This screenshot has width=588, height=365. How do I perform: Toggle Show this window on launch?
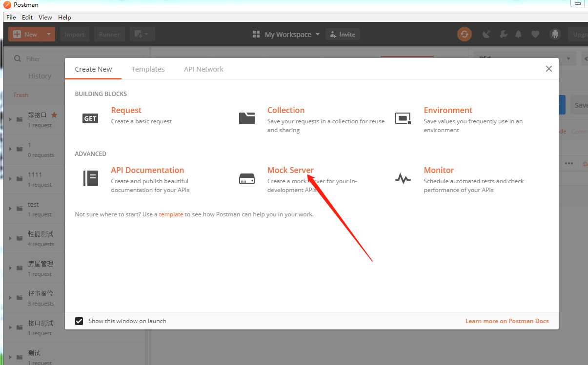79,321
